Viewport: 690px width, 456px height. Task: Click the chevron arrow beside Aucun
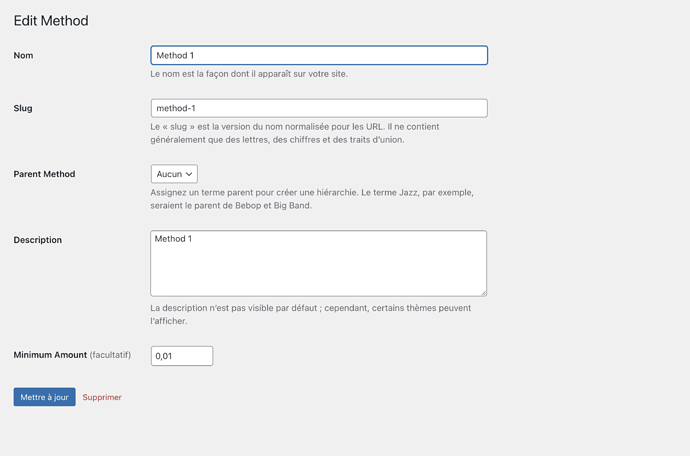[189, 174]
